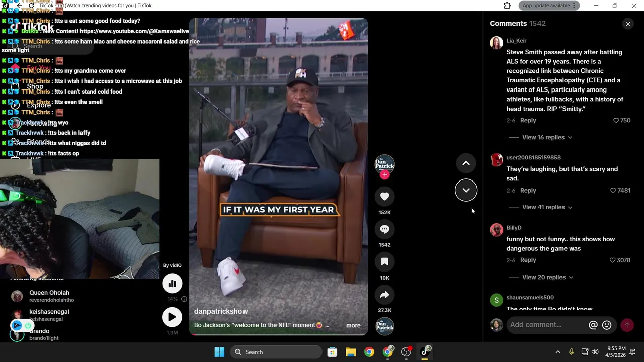Image resolution: width=644 pixels, height=362 pixels.
Task: Click the Lia_Keir username text
Action: click(516, 41)
